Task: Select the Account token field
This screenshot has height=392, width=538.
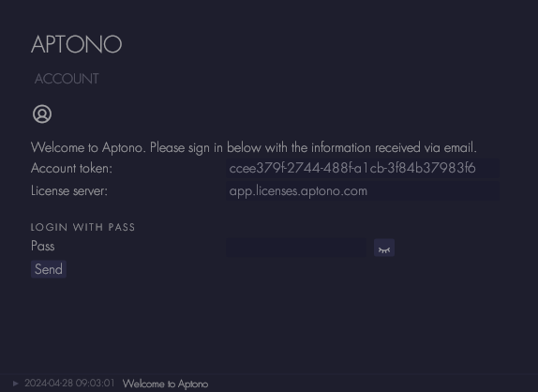Action: coord(363,168)
